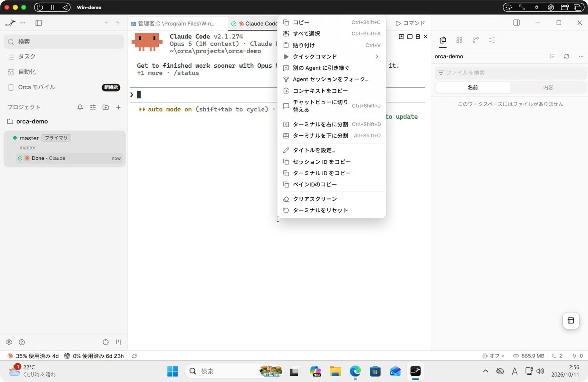Image resolution: width=588 pixels, height=382 pixels.
Task: Choose すべて選択 from the context menu
Action: click(331, 34)
